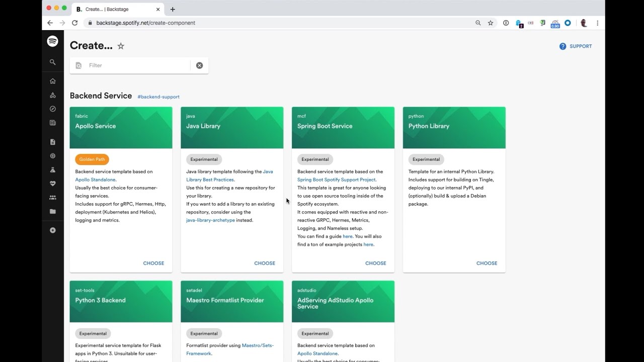Click Experimental badge on Java Library card
Image resolution: width=644 pixels, height=362 pixels.
[x=204, y=159]
